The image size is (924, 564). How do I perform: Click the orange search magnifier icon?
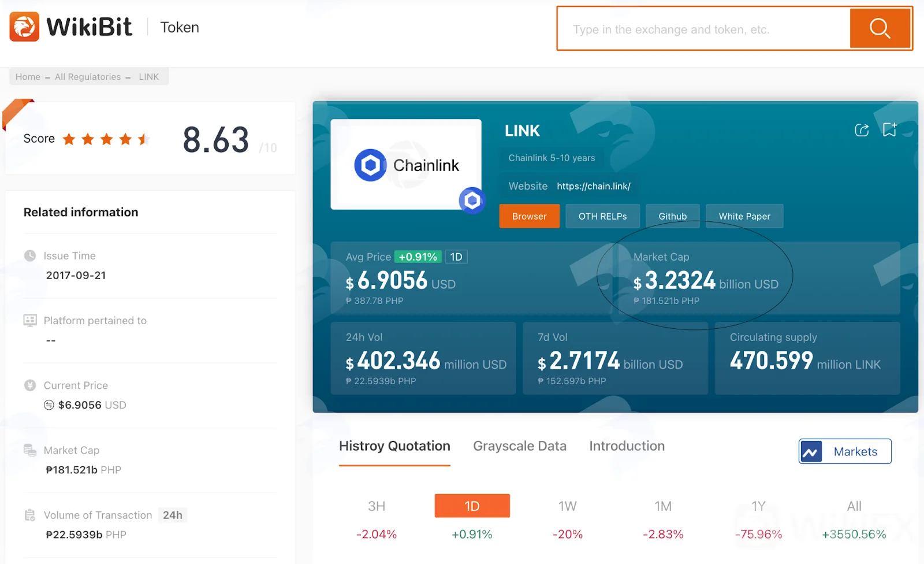click(880, 28)
